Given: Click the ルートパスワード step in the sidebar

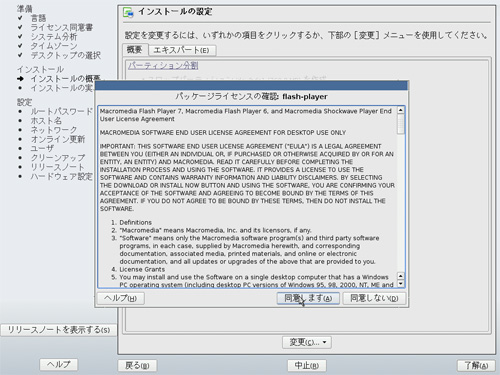Looking at the screenshot, I should tap(62, 111).
